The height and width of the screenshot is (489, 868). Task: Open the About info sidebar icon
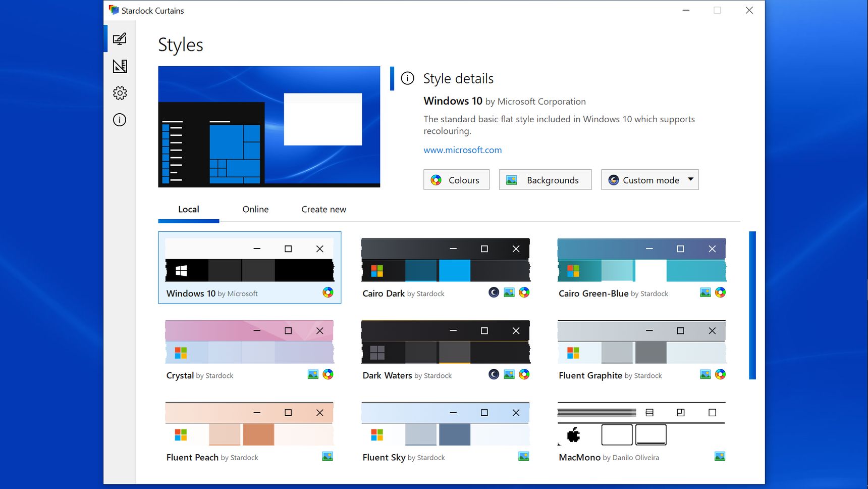(120, 120)
